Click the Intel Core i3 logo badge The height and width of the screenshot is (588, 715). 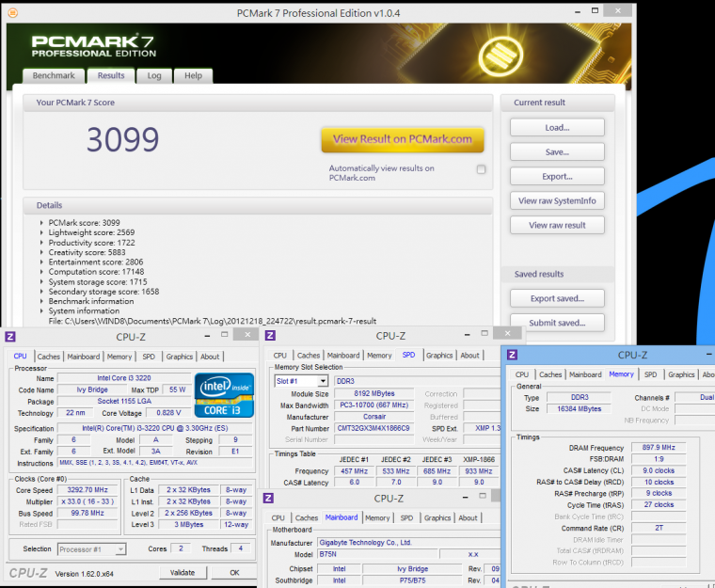click(224, 395)
